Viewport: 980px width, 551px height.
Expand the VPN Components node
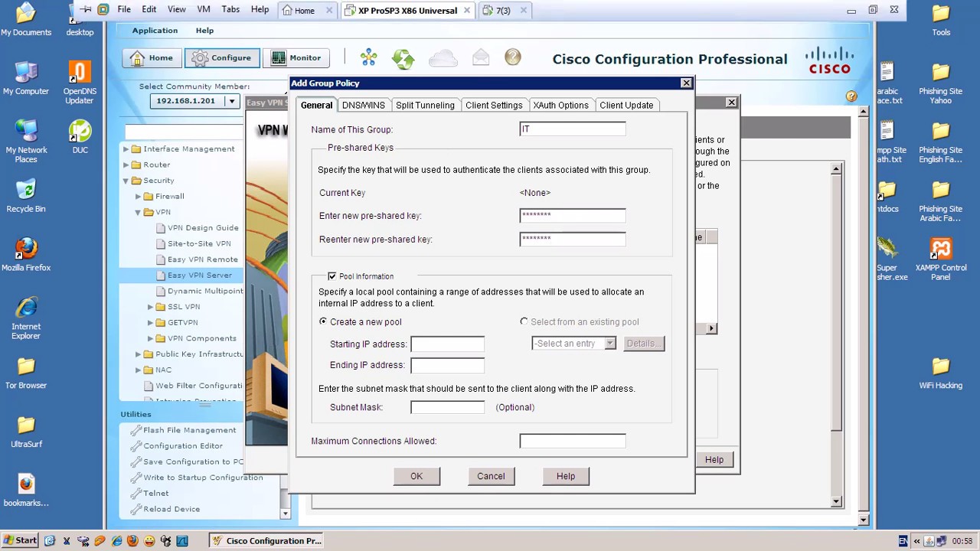[150, 338]
